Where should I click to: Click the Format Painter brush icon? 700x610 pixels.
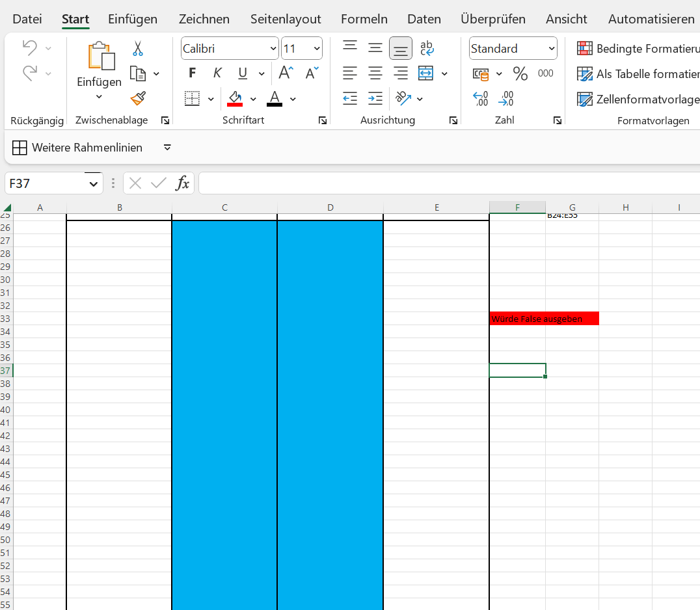[x=137, y=99]
